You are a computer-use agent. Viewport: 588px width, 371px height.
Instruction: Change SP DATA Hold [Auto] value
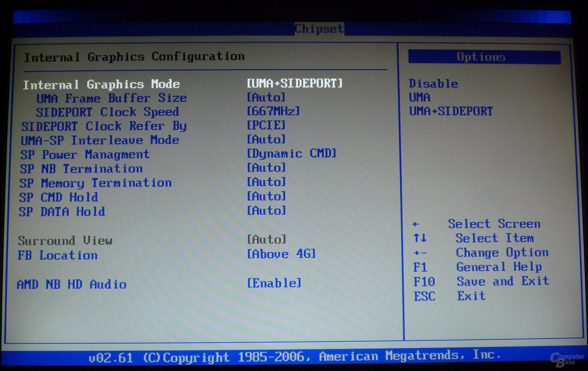[x=266, y=211]
